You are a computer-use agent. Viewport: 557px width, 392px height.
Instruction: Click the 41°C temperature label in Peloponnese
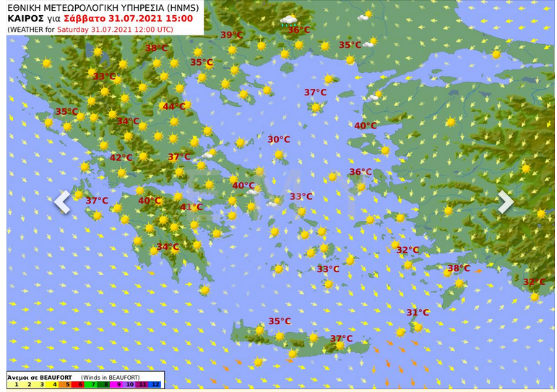191,207
